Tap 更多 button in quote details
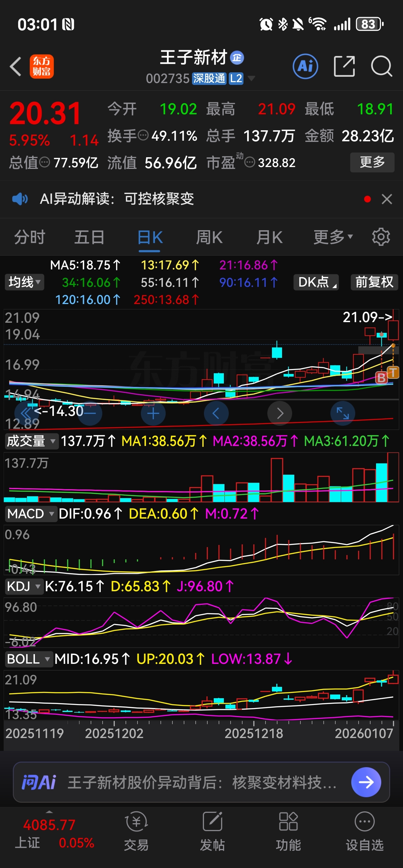 (372, 162)
